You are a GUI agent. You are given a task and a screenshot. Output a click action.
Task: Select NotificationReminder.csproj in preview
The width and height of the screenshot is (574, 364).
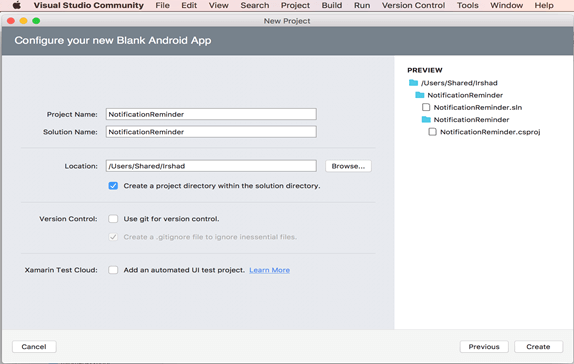490,132
